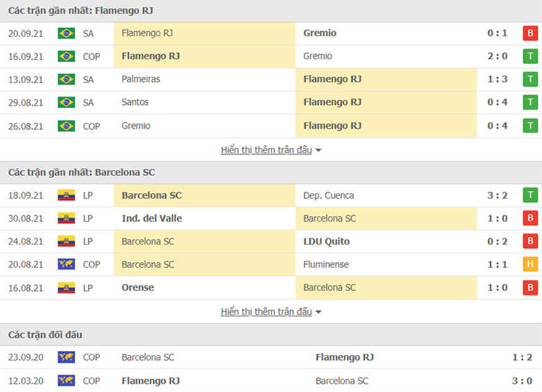Click the LDU Quito team name
This screenshot has height=392, width=542.
pos(327,242)
